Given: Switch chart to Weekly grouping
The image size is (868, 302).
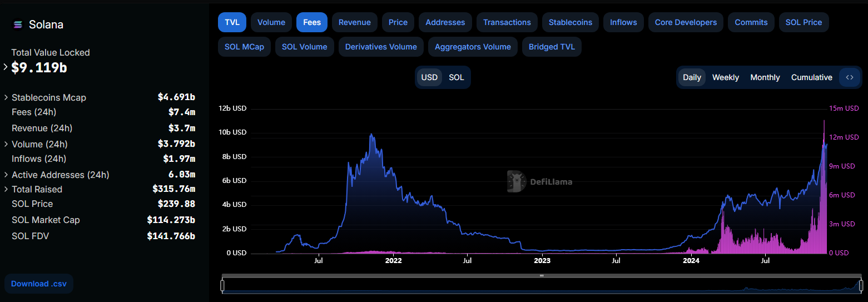Looking at the screenshot, I should [x=725, y=77].
